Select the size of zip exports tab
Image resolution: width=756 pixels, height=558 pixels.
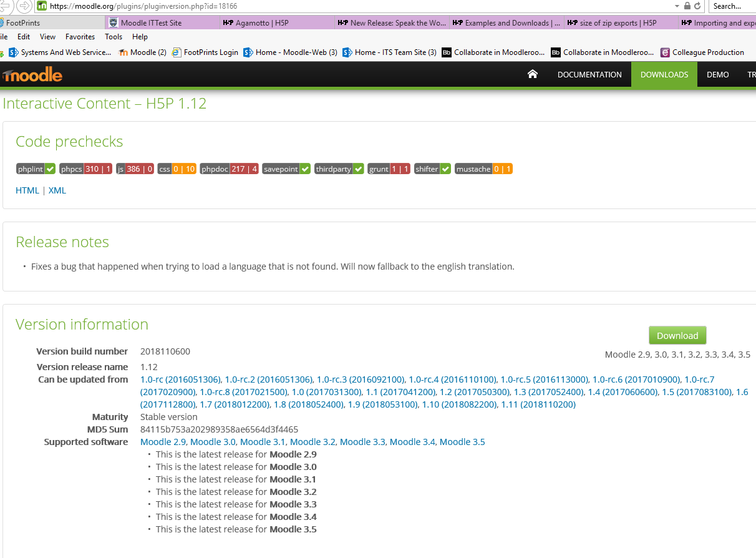(621, 23)
